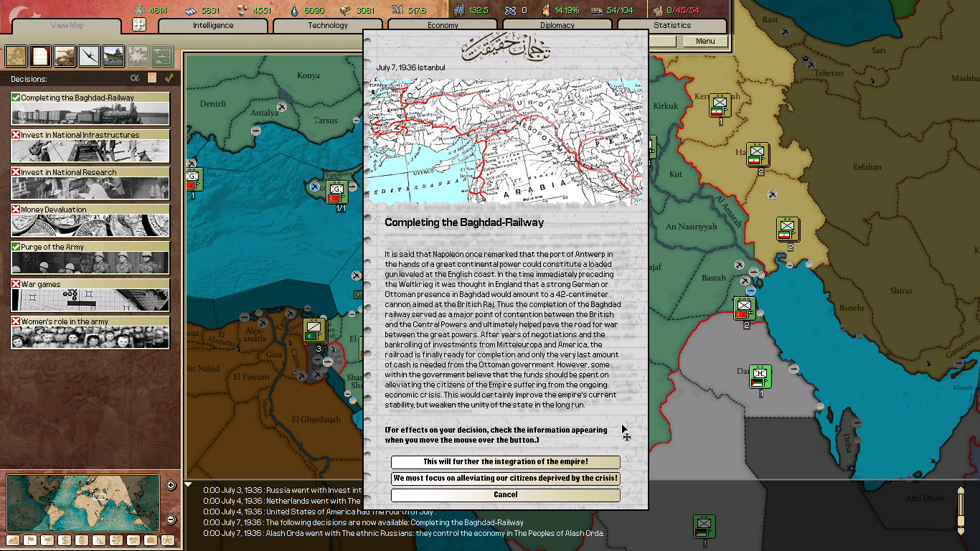Toggle the decisions checkmark filter
The width and height of the screenshot is (980, 551).
click(x=169, y=78)
